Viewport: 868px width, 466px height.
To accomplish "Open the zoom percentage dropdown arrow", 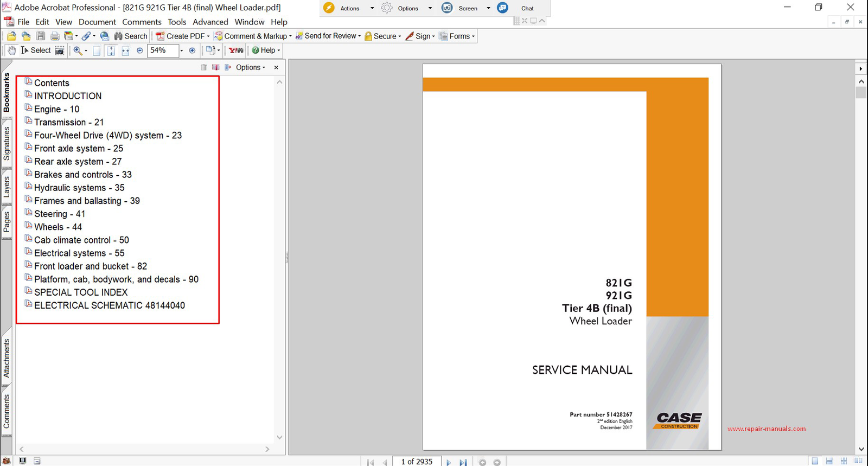I will (181, 50).
